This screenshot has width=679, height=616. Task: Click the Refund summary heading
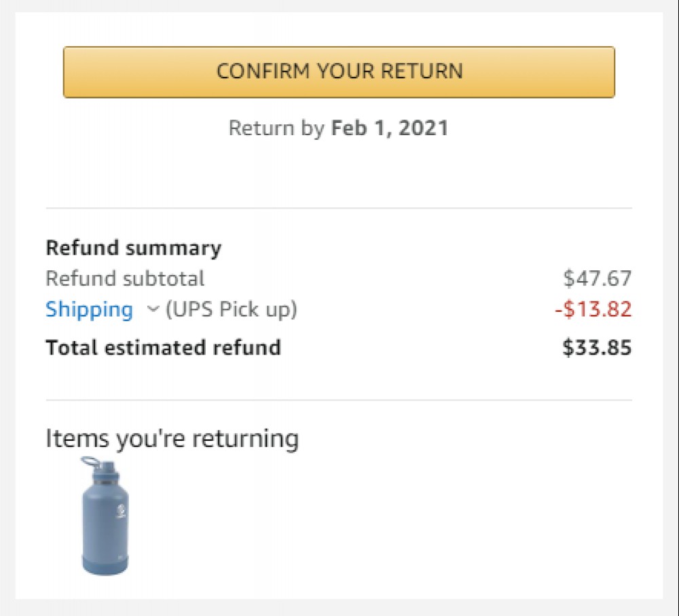(133, 248)
